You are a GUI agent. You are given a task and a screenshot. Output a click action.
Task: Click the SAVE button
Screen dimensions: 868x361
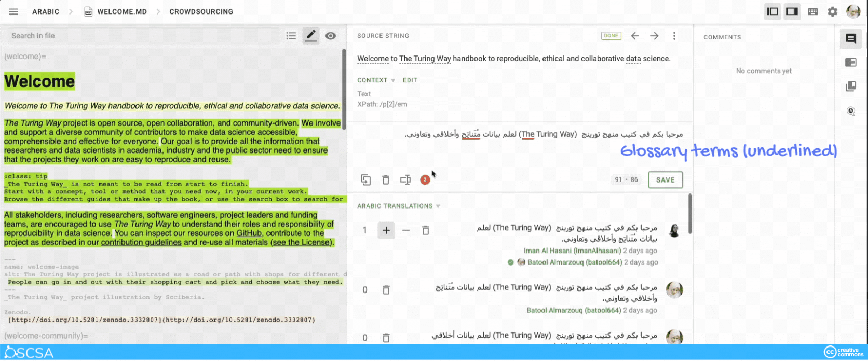pos(665,180)
